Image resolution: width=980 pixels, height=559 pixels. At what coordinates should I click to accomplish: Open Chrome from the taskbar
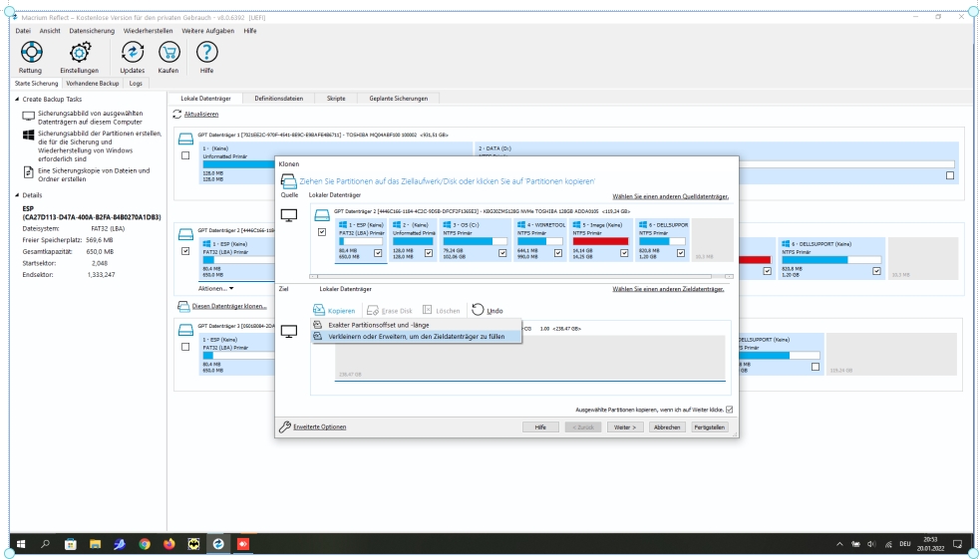(145, 544)
